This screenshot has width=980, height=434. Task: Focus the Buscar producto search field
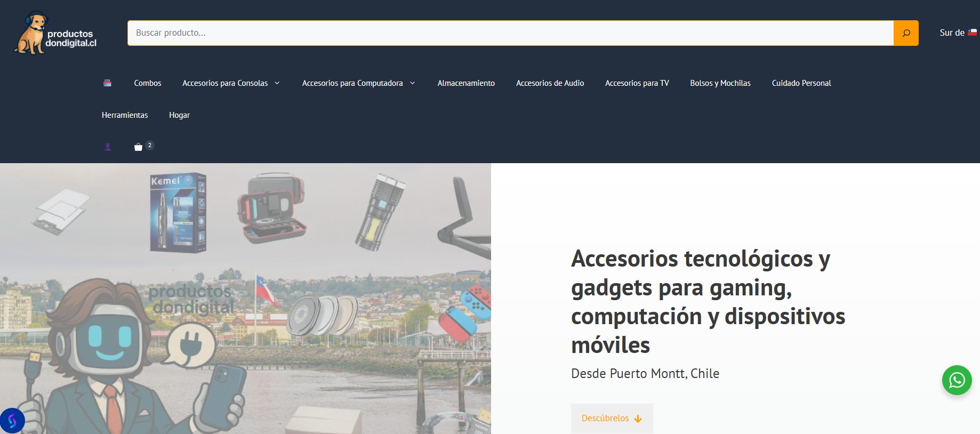click(x=510, y=33)
